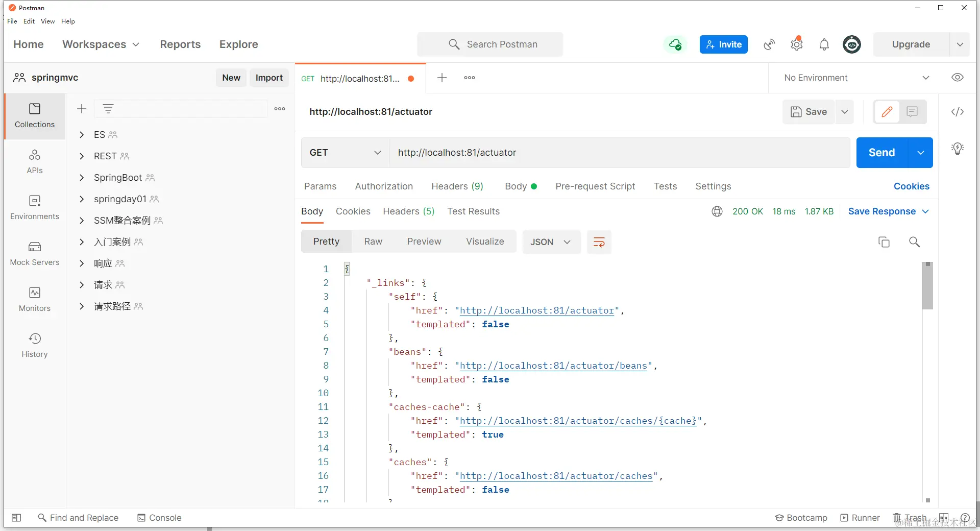This screenshot has height=531, width=980.
Task: Search within the response body
Action: point(914,242)
